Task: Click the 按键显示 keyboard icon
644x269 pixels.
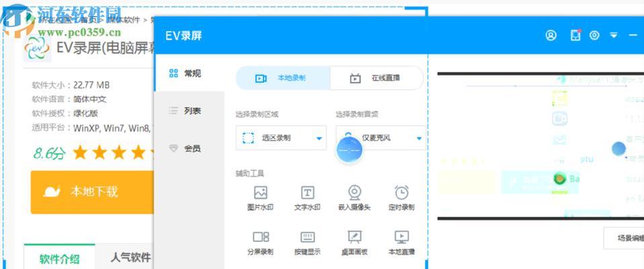Action: tap(308, 237)
